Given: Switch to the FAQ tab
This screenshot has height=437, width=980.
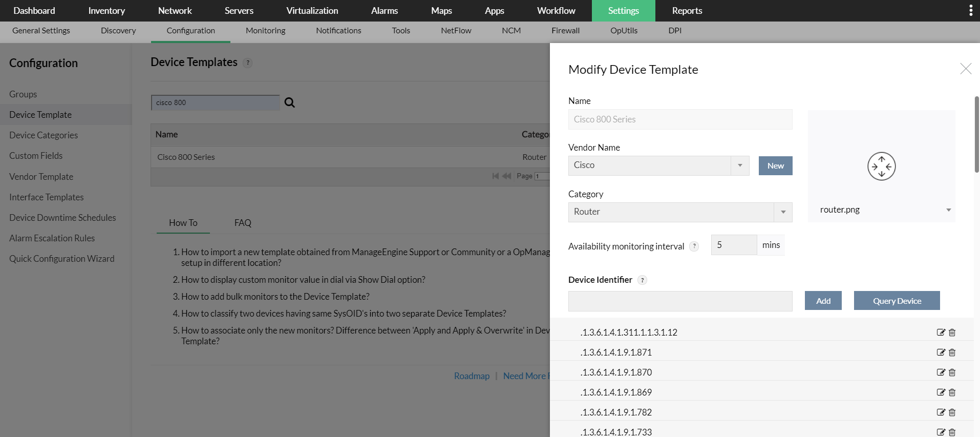Looking at the screenshot, I should coord(243,223).
